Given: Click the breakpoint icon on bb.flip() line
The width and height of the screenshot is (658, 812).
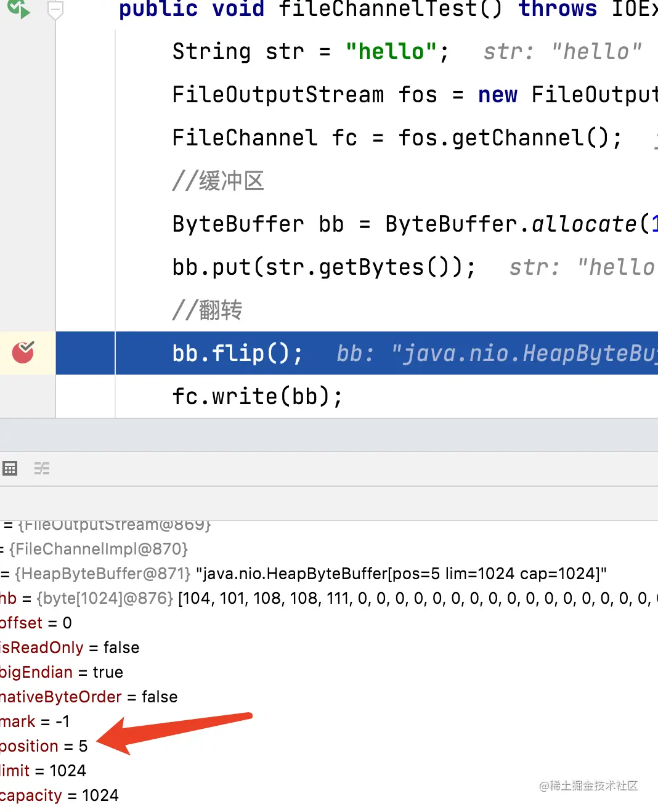Looking at the screenshot, I should pos(23,352).
